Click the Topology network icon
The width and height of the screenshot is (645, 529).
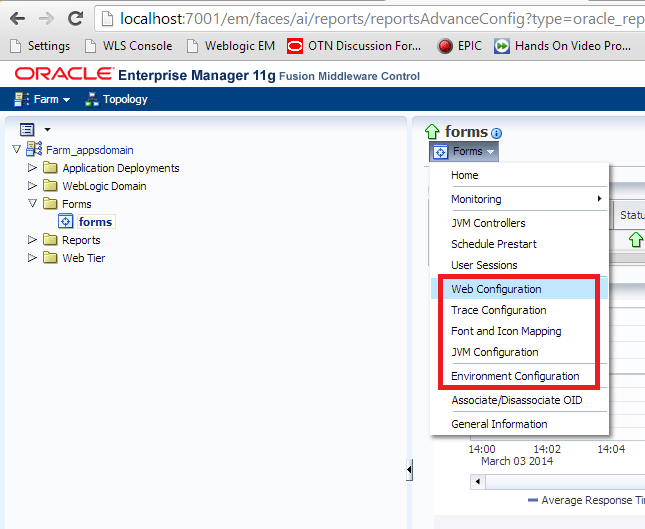[x=92, y=99]
